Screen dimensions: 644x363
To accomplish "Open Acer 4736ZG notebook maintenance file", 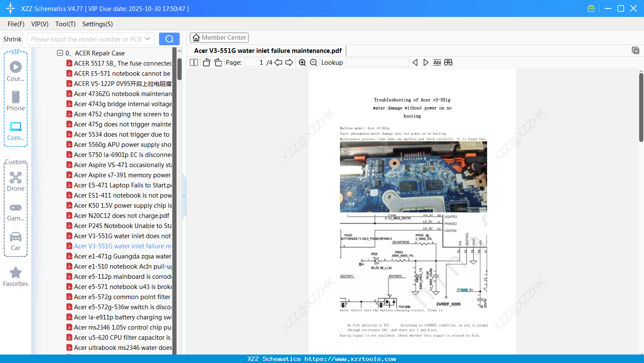I will tap(119, 93).
